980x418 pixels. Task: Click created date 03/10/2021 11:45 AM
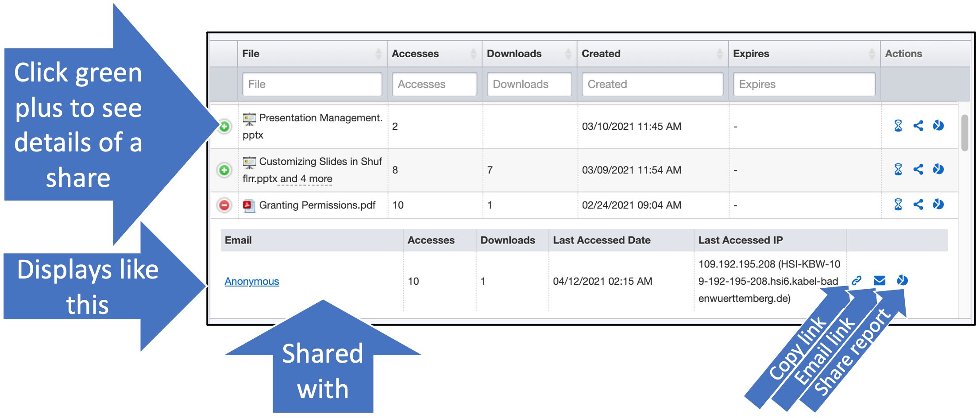632,127
